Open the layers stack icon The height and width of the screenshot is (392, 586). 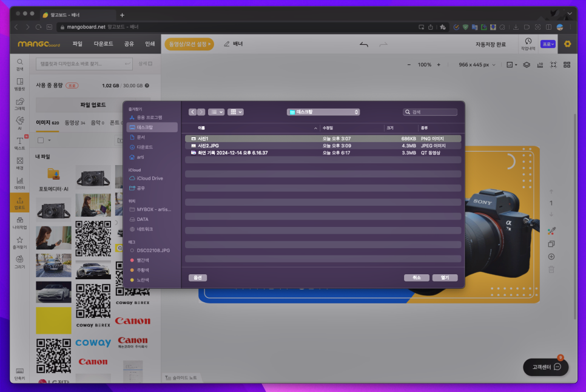pyautogui.click(x=527, y=65)
